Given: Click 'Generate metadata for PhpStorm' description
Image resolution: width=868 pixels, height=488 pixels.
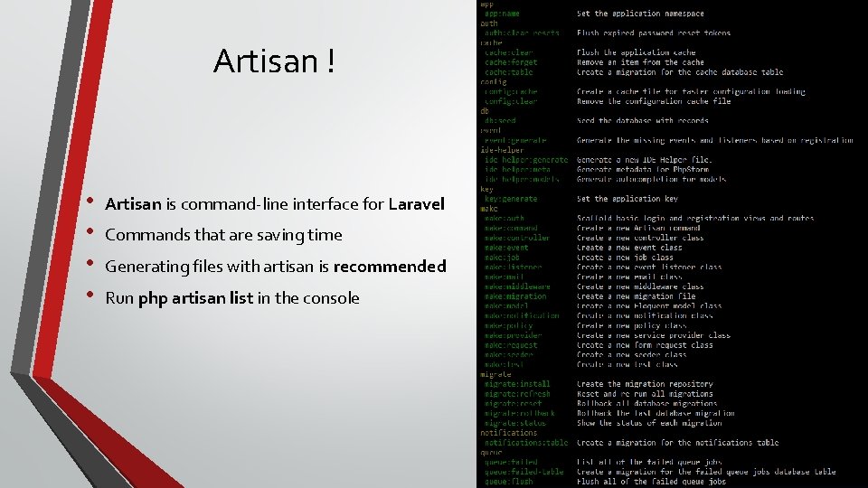Looking at the screenshot, I should (x=643, y=169).
